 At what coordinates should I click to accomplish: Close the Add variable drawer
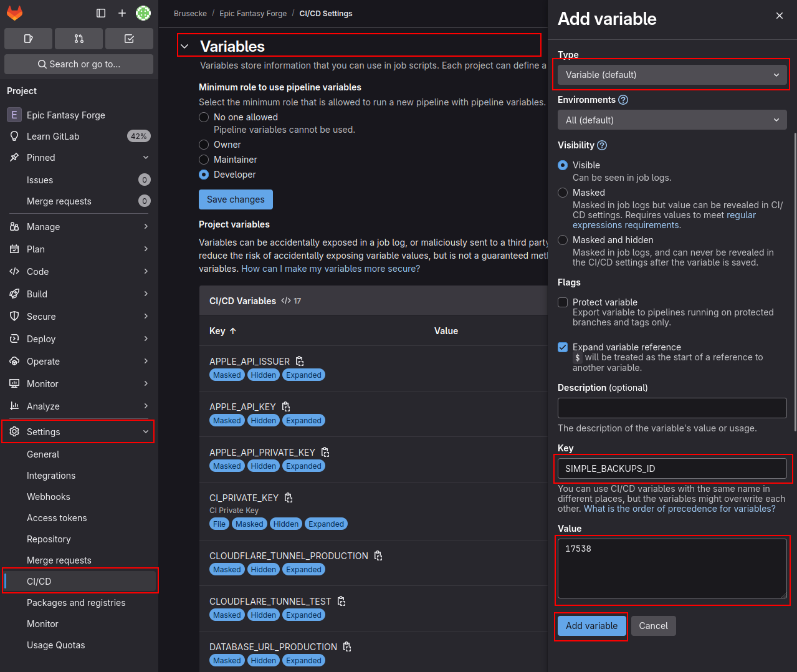click(780, 16)
